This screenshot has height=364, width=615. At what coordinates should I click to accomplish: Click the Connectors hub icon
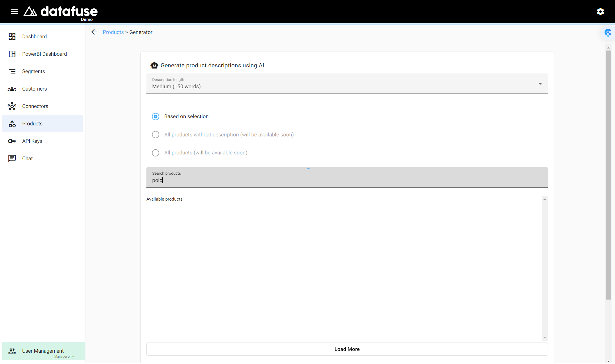[12, 106]
